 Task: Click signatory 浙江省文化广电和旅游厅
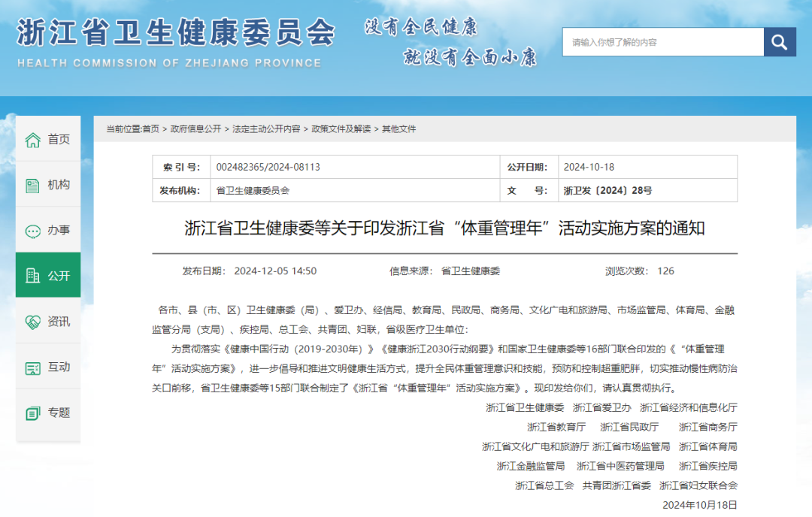click(x=535, y=446)
